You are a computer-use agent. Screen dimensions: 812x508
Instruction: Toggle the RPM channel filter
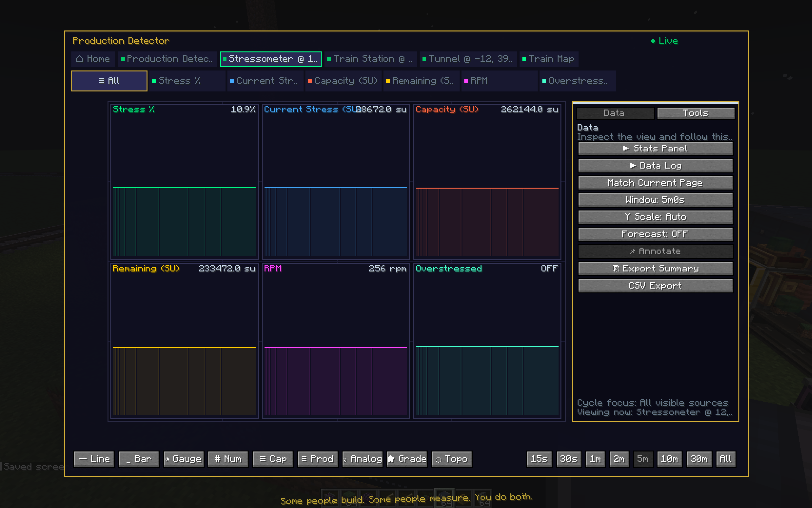click(x=499, y=81)
